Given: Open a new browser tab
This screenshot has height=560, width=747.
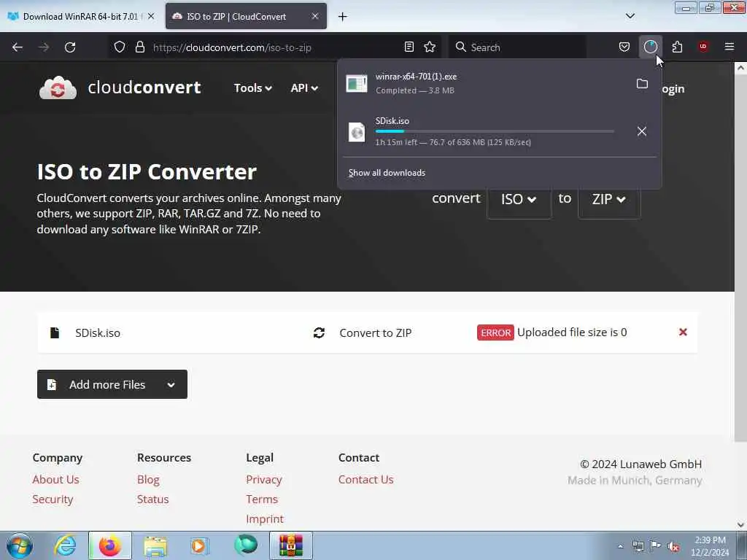Looking at the screenshot, I should pos(343,17).
